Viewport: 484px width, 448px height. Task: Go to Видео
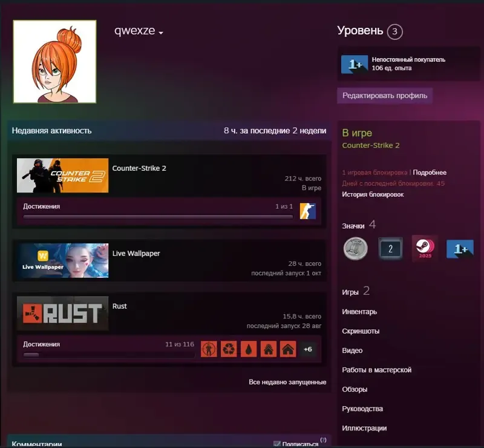click(x=352, y=351)
